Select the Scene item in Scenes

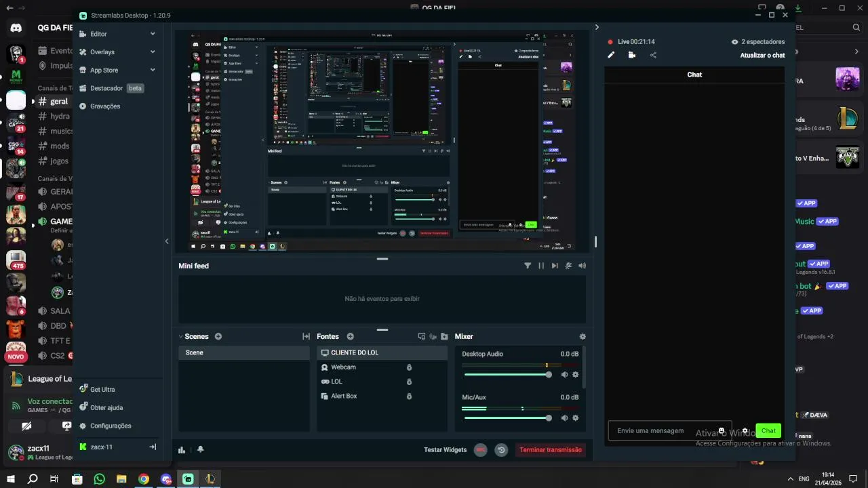244,352
